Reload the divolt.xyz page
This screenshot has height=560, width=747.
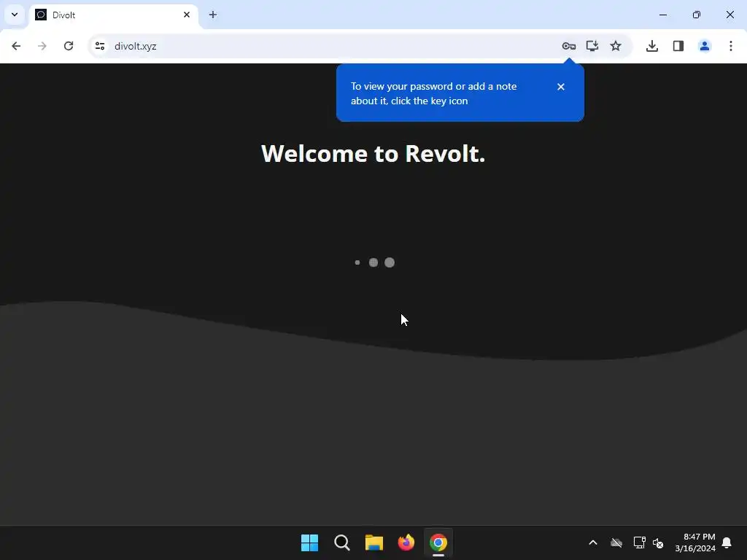[69, 46]
